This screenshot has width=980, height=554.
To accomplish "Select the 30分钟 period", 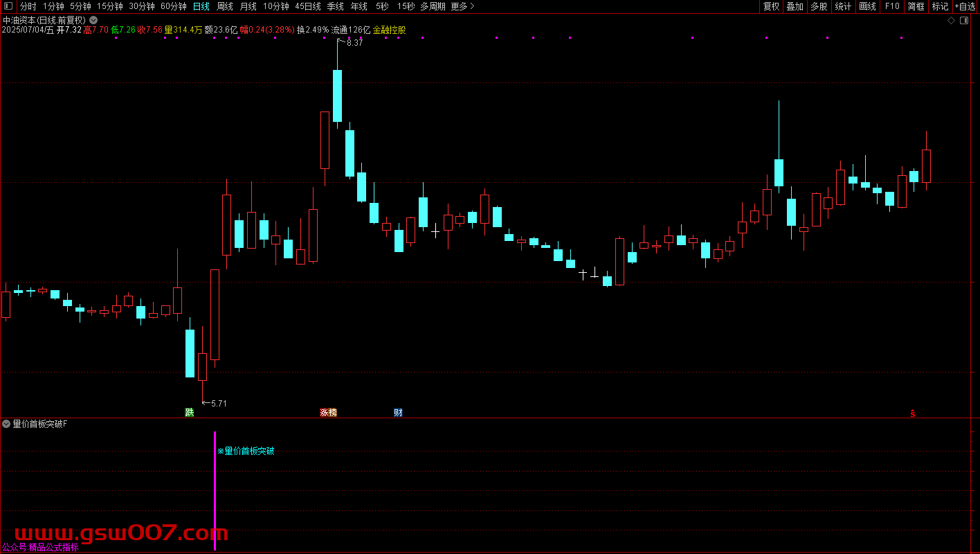I will click(x=142, y=6).
